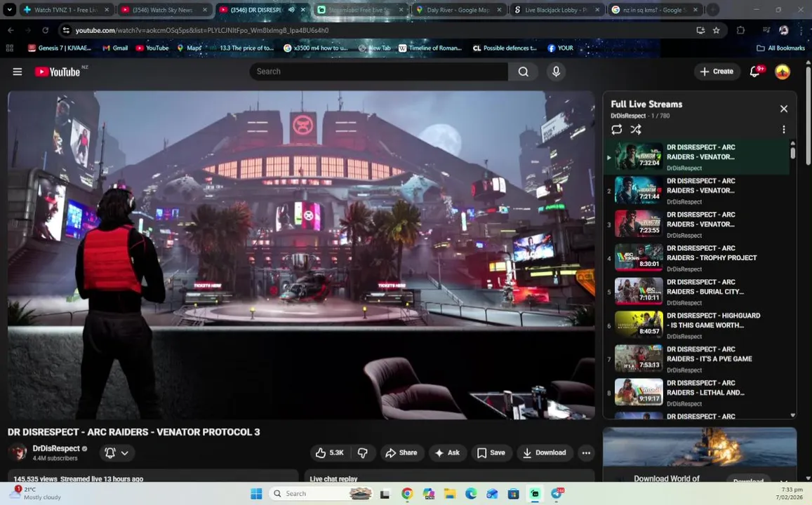Select HIGHGUARD - IS THIS GAME WORTH stream

[697, 325]
